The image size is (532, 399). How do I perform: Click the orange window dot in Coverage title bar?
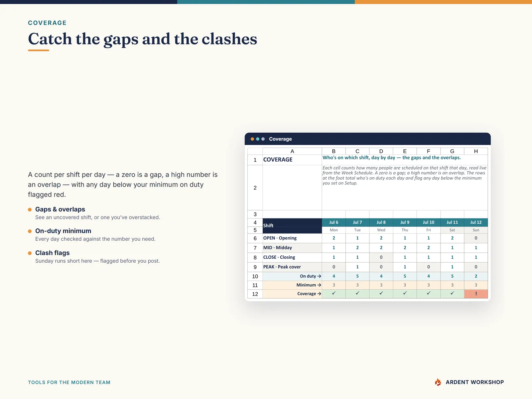pos(252,139)
